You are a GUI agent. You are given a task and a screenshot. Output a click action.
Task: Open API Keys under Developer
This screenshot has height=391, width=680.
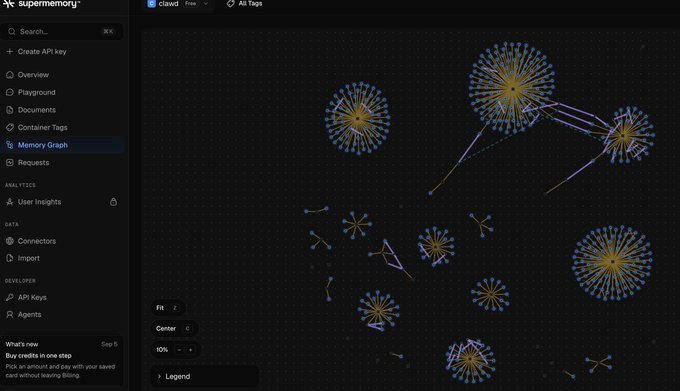[63, 297]
